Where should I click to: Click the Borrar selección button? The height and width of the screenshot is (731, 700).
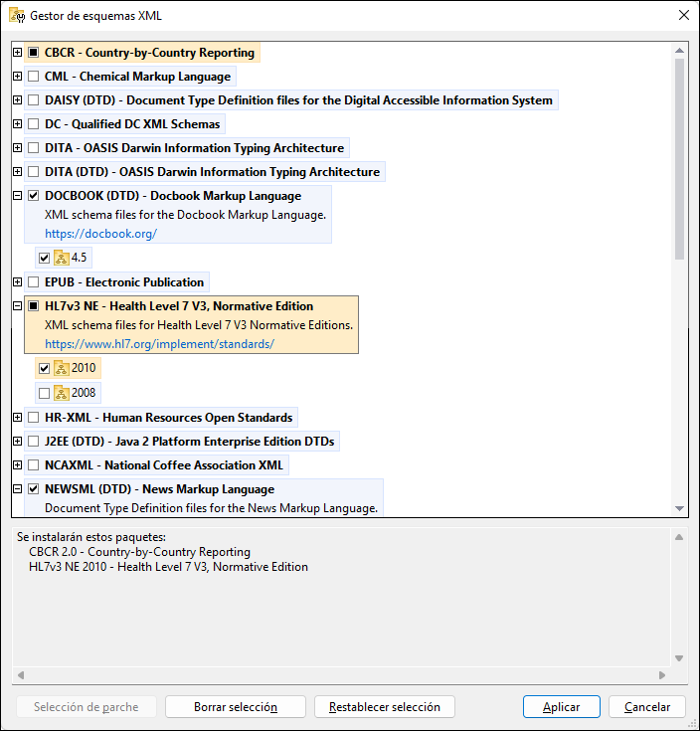pyautogui.click(x=236, y=707)
